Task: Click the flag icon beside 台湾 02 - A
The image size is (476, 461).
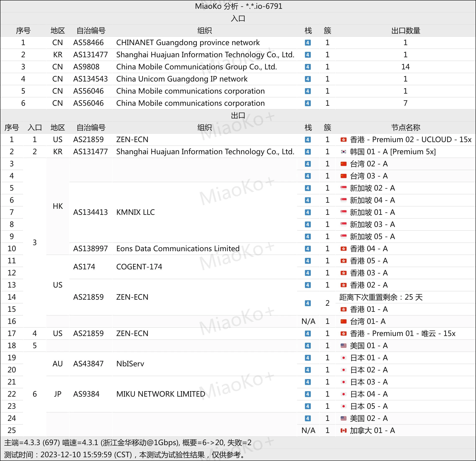Action: pos(343,164)
